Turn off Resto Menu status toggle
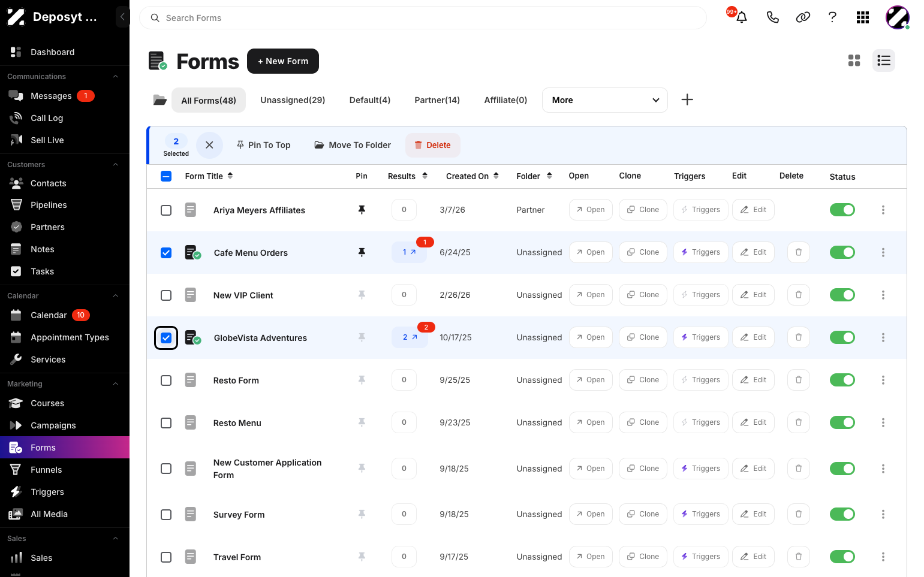This screenshot has width=924, height=577. point(842,422)
